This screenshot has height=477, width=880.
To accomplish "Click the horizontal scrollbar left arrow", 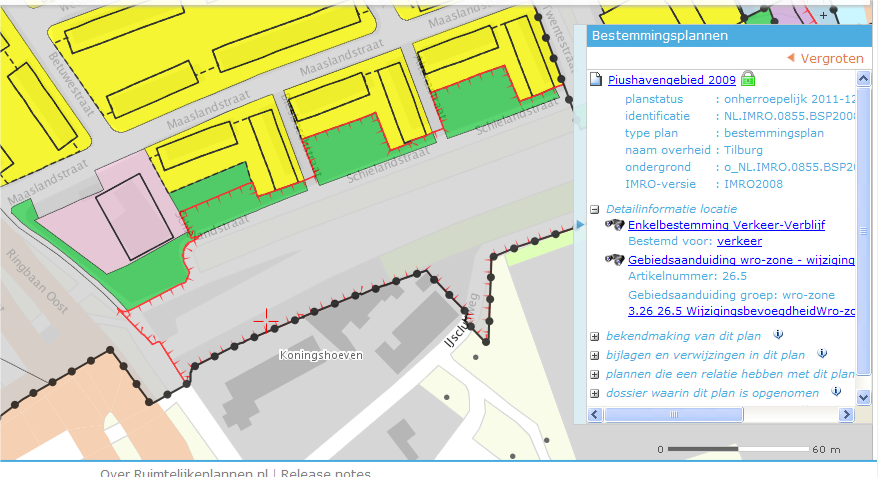I will point(595,415).
